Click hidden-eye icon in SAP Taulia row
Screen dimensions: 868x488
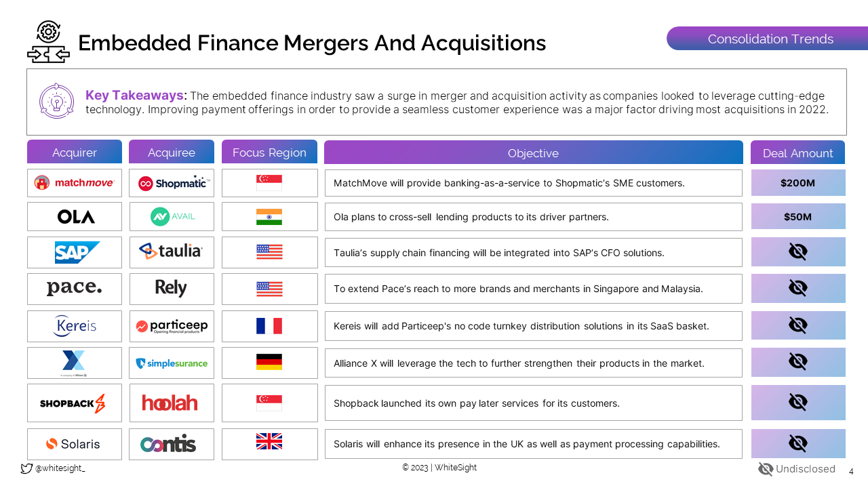[797, 252]
